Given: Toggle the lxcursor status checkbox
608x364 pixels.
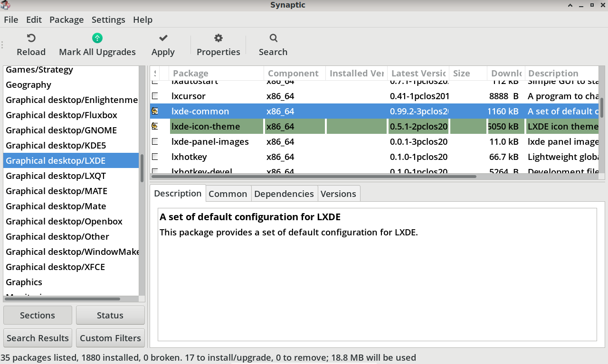Looking at the screenshot, I should 155,96.
